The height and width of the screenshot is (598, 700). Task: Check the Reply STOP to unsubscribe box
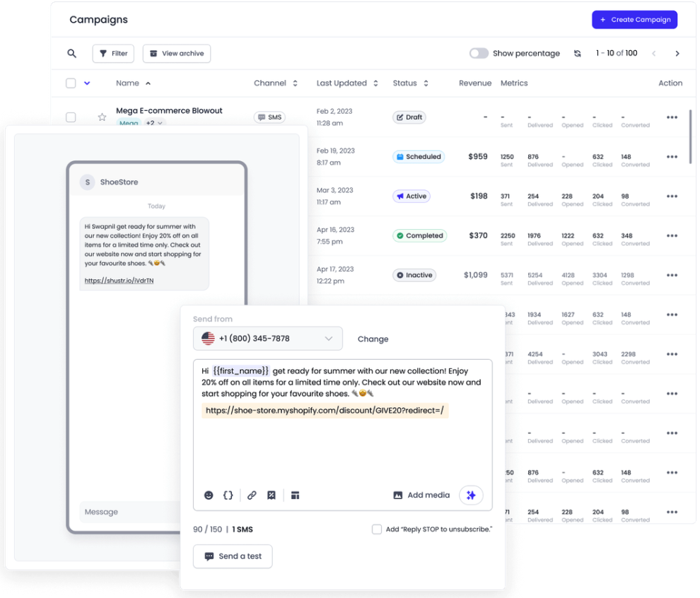tap(377, 529)
